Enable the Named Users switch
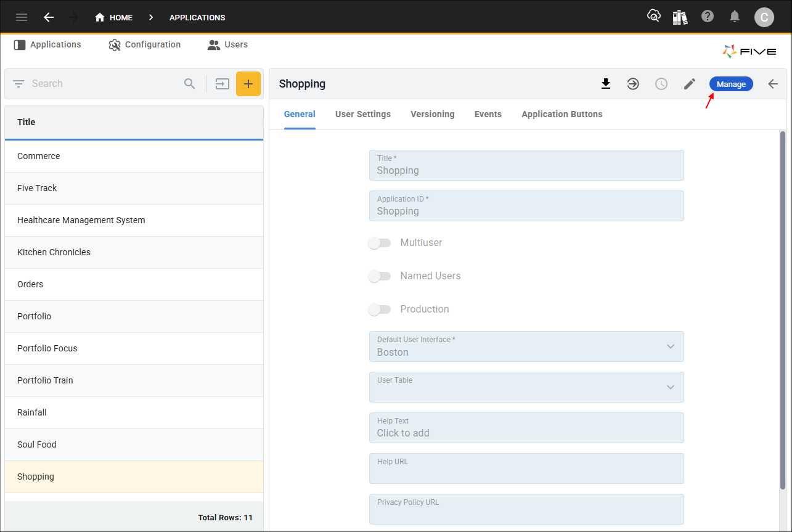The image size is (792, 532). (x=380, y=276)
